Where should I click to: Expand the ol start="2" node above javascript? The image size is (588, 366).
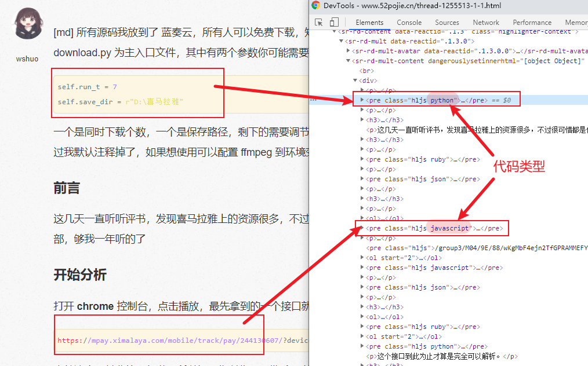point(362,257)
